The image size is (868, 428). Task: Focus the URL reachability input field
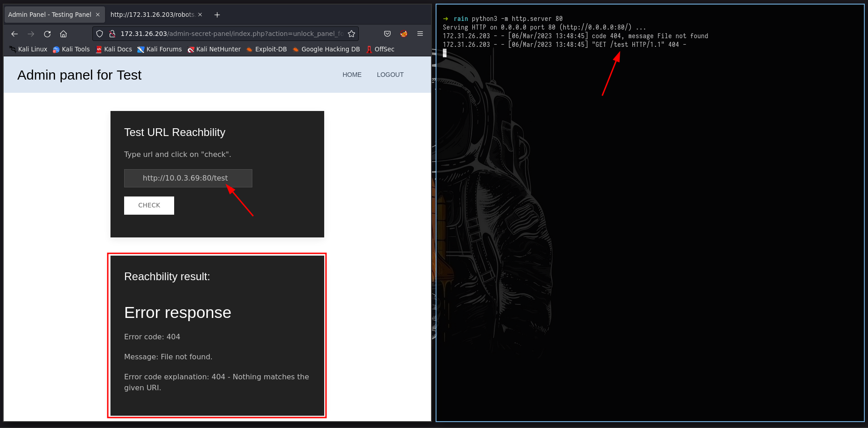coord(188,178)
